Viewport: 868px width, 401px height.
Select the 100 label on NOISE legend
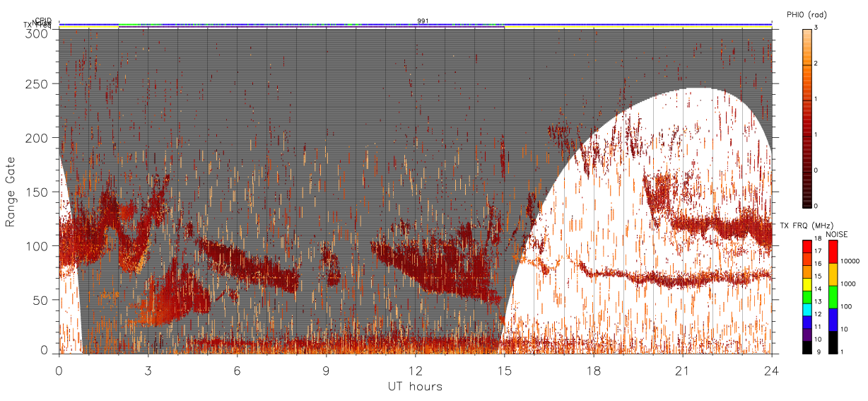(x=847, y=306)
